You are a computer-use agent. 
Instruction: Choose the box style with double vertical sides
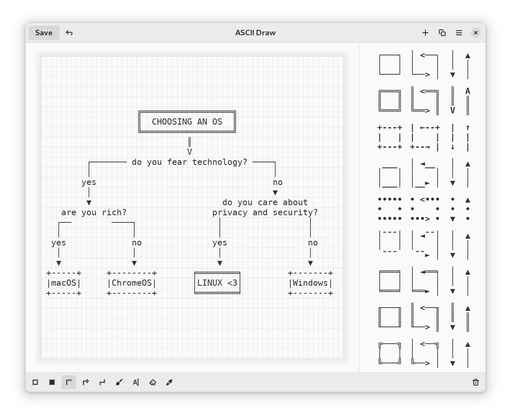click(425, 317)
